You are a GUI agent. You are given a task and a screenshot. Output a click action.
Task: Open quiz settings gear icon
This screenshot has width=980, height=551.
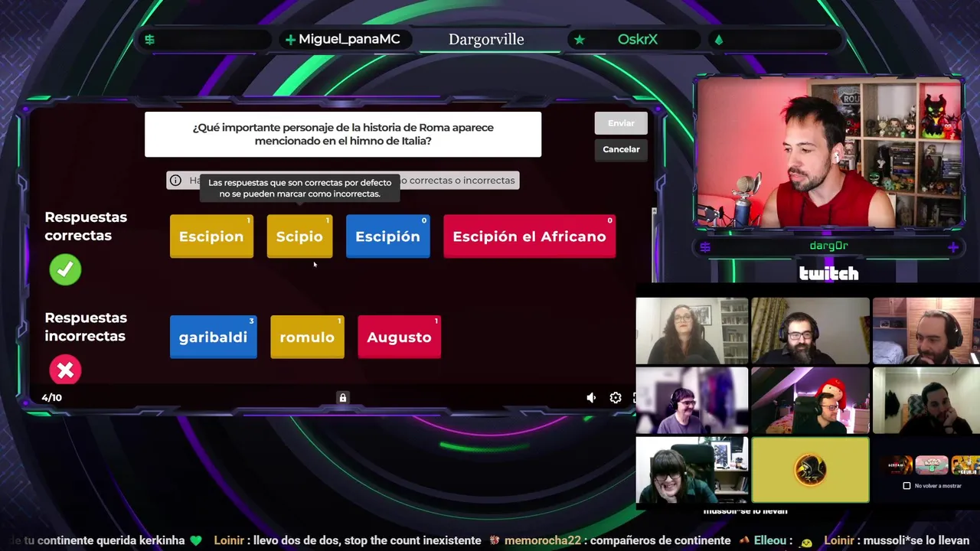click(616, 398)
